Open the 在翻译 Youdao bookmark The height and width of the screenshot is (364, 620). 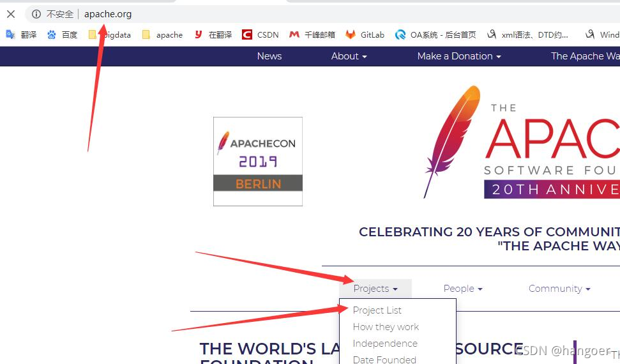(x=213, y=35)
